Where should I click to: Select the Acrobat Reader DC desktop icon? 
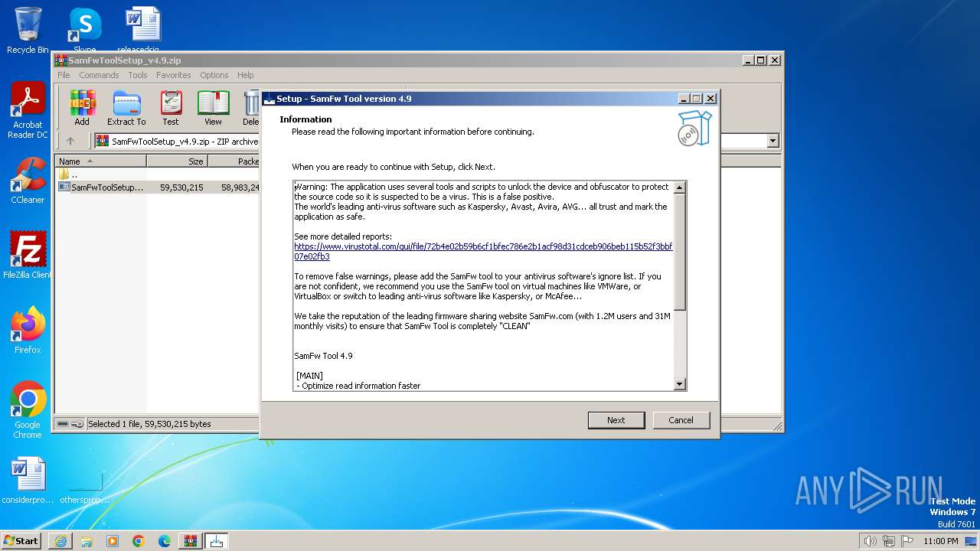[28, 111]
